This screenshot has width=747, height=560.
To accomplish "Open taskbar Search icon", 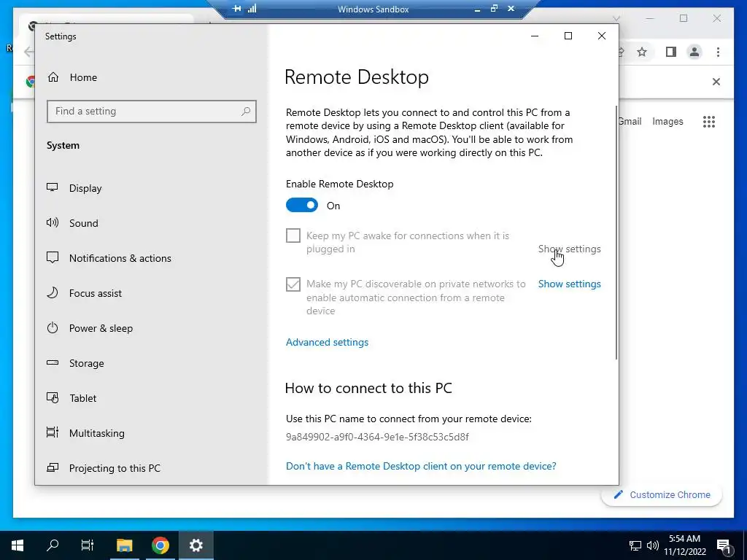I will (53, 545).
